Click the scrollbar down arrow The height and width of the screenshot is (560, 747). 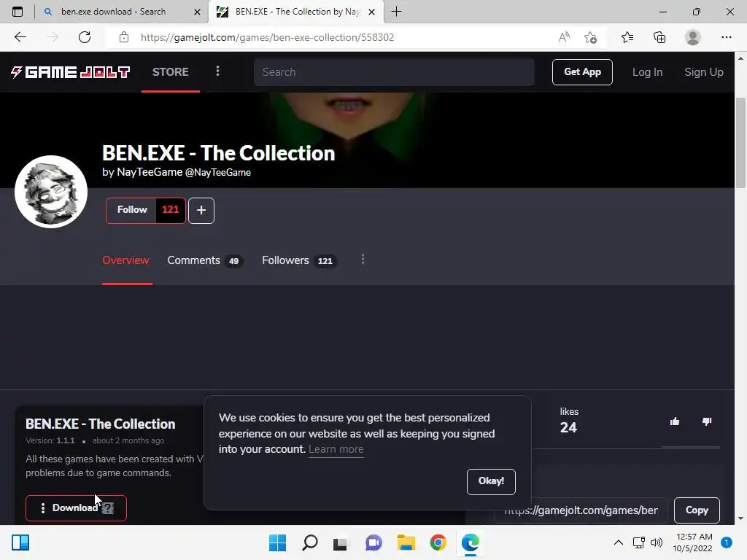pos(740,518)
